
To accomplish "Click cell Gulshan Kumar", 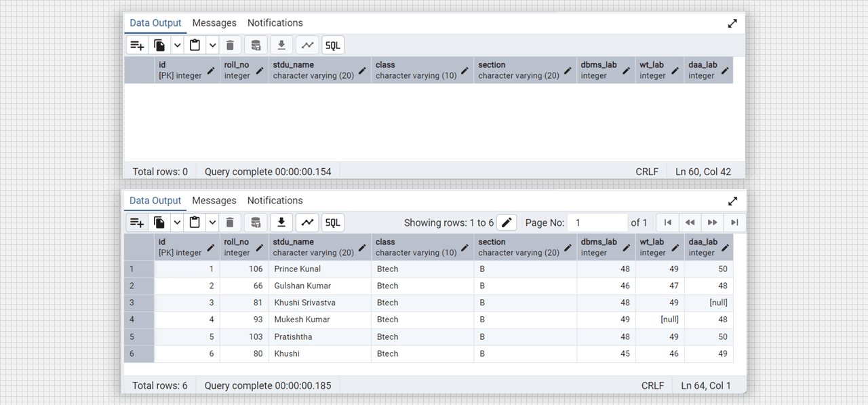I will pyautogui.click(x=320, y=286).
